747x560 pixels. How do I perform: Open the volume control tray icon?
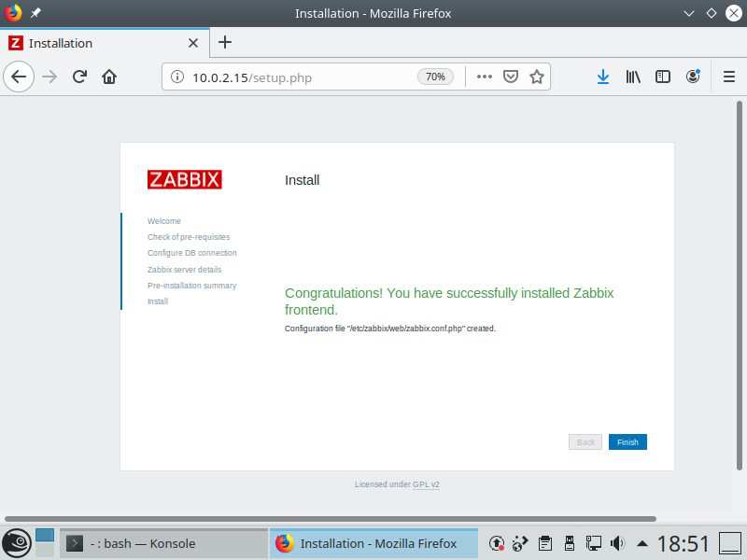(x=617, y=543)
